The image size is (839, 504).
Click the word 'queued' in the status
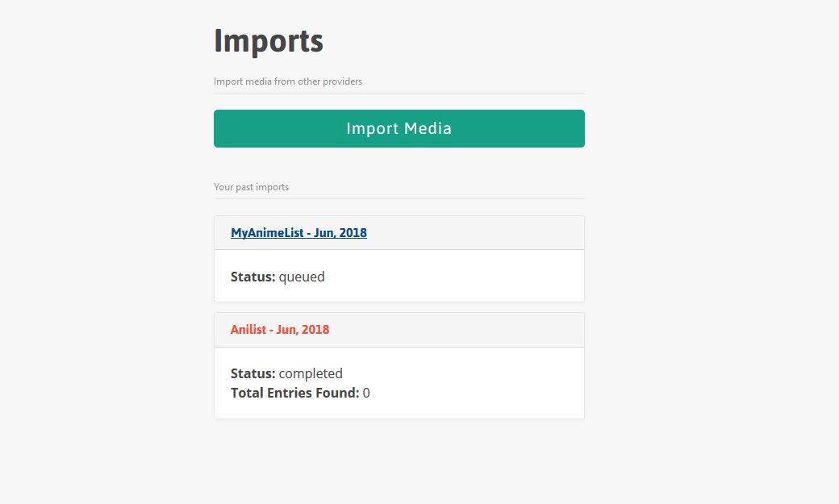(302, 277)
